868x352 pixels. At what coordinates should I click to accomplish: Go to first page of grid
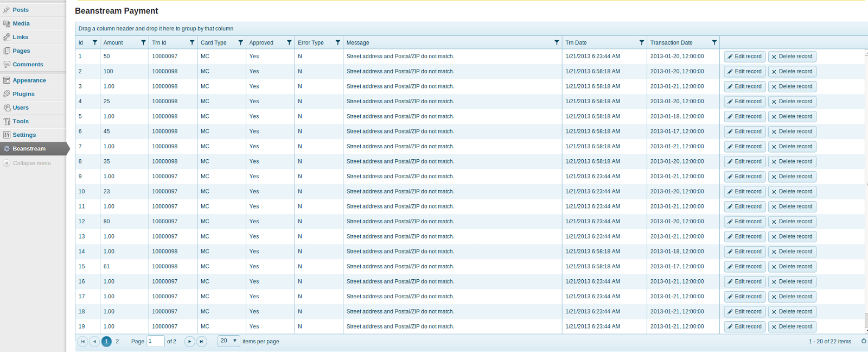[x=82, y=341]
